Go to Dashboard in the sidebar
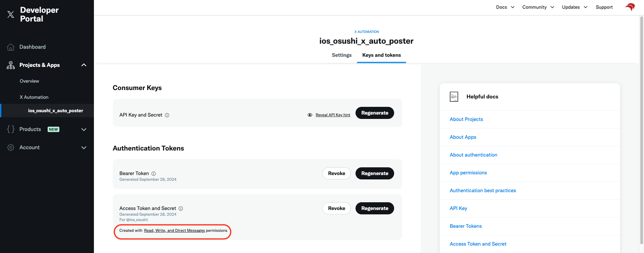Viewport: 644px width, 253px height. click(x=33, y=47)
